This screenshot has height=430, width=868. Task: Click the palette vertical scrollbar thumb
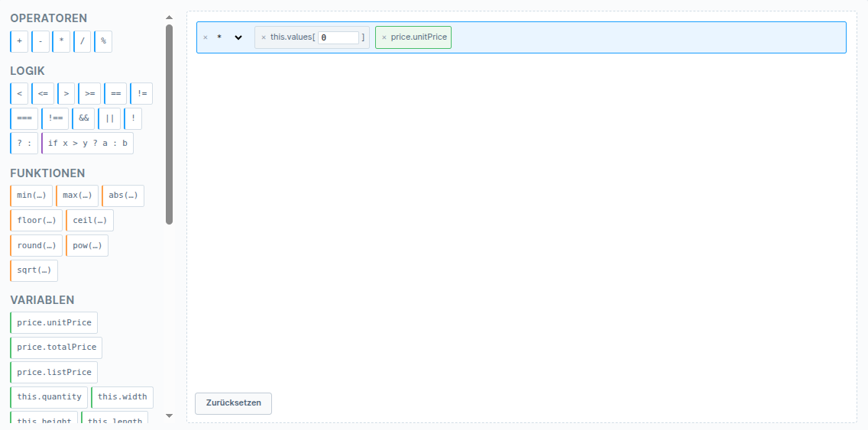tap(170, 124)
